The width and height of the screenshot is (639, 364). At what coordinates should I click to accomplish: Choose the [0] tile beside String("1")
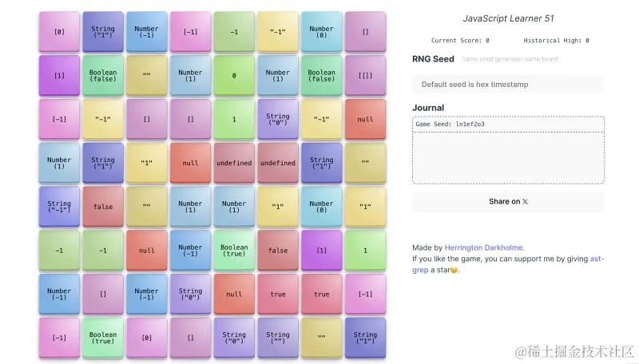(59, 32)
